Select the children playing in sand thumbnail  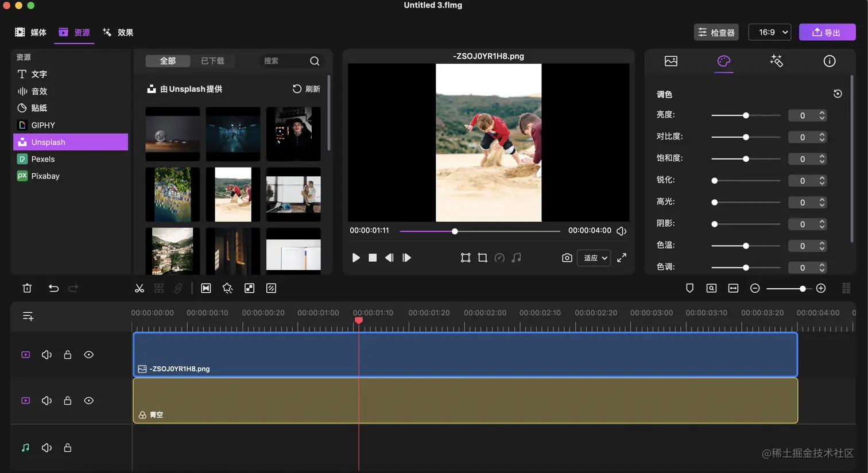233,195
